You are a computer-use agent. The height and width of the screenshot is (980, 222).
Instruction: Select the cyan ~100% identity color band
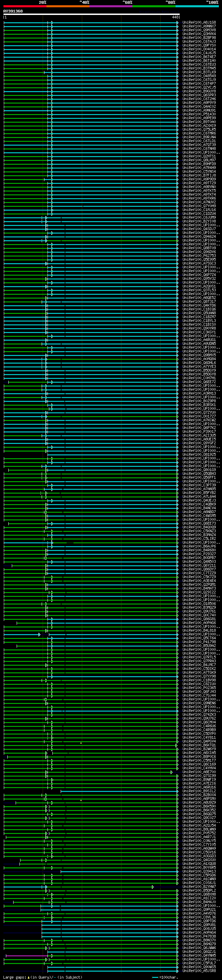pyautogui.click(x=197, y=6)
